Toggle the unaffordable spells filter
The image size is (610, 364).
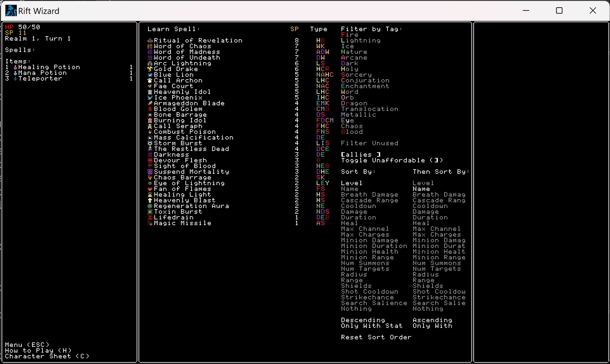point(392,160)
